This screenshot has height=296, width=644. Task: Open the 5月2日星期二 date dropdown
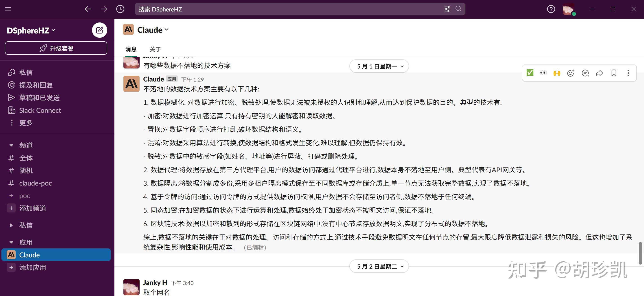(x=379, y=266)
